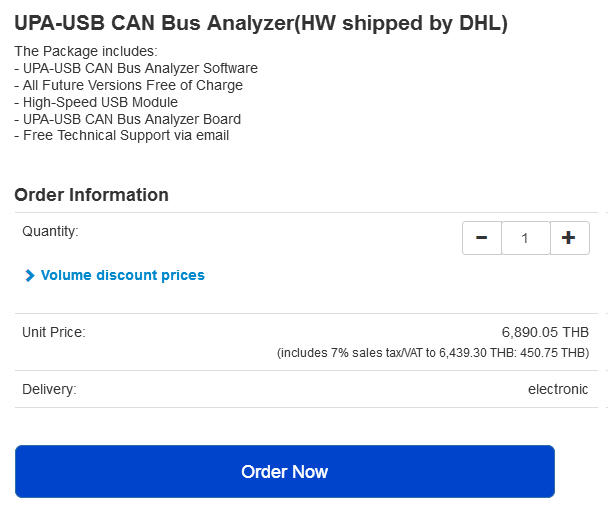This screenshot has width=608, height=508.
Task: Open the Volume discount prices link
Action: (122, 275)
